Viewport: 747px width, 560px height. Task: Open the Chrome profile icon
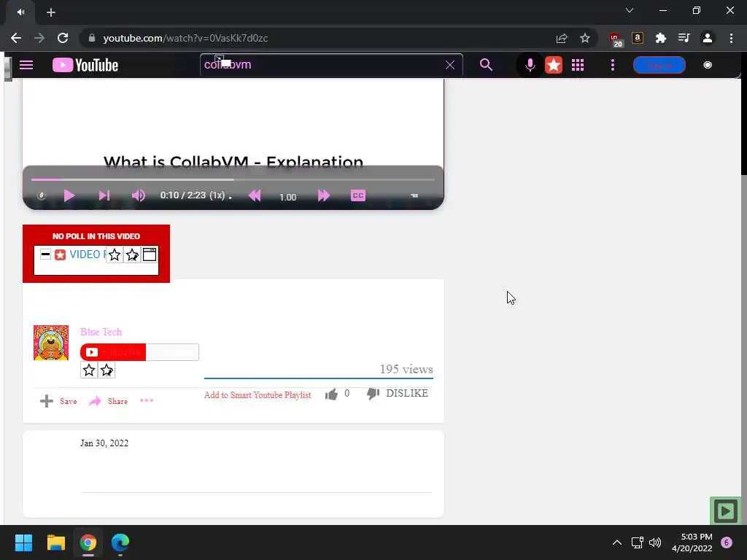[x=708, y=38]
